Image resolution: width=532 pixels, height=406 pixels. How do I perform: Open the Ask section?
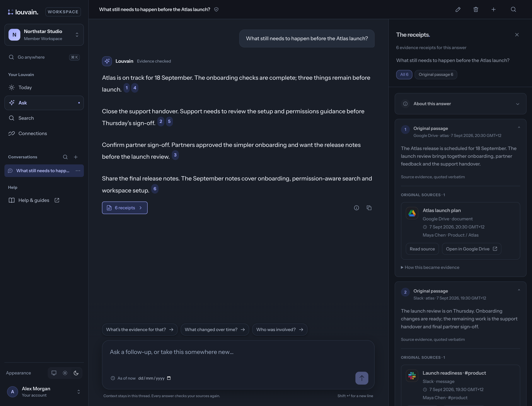[x=44, y=103]
